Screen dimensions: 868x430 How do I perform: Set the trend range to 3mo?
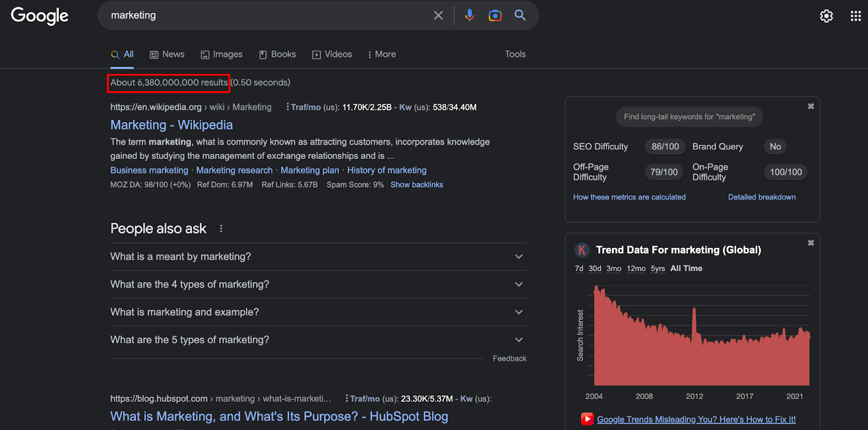click(x=614, y=268)
